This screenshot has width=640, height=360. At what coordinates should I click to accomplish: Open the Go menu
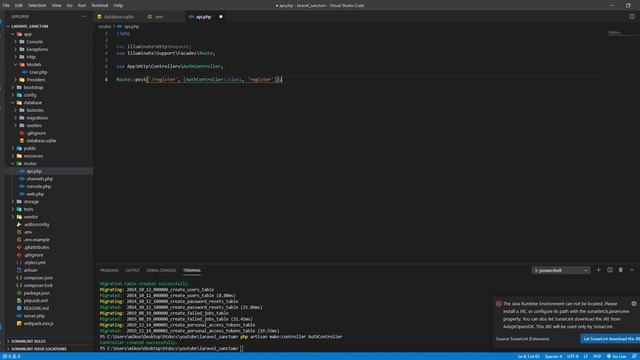pos(69,5)
